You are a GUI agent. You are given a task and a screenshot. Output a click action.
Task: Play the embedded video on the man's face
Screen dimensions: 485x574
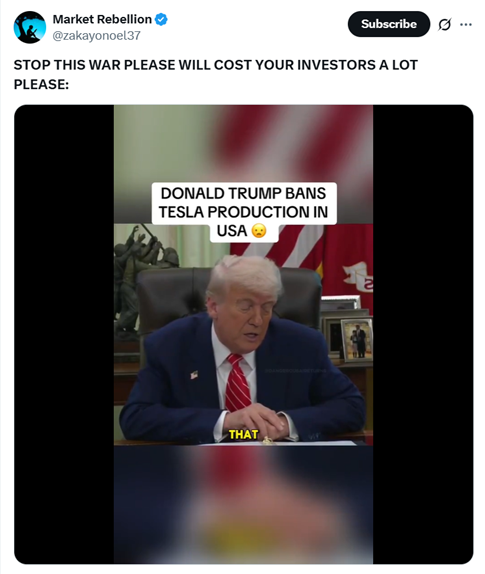click(245, 311)
